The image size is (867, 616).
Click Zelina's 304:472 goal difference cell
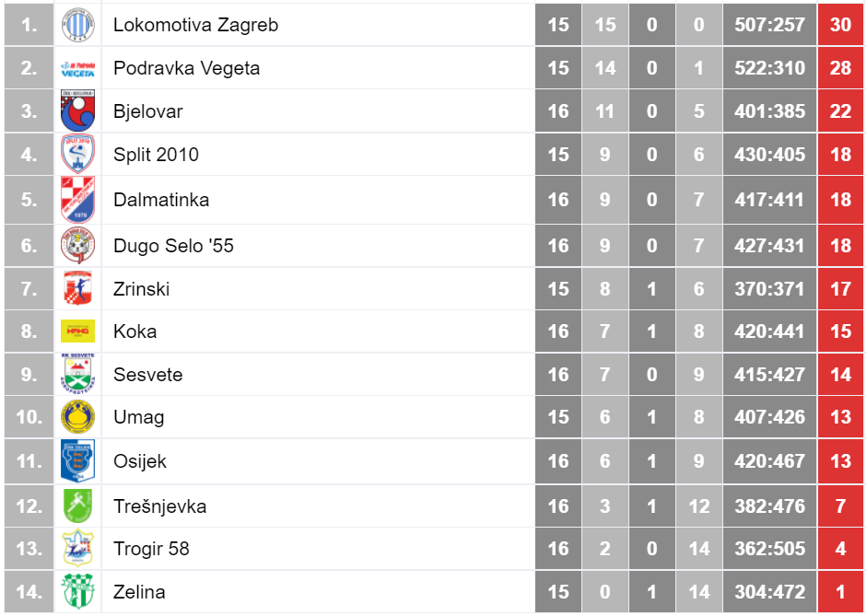(x=769, y=592)
